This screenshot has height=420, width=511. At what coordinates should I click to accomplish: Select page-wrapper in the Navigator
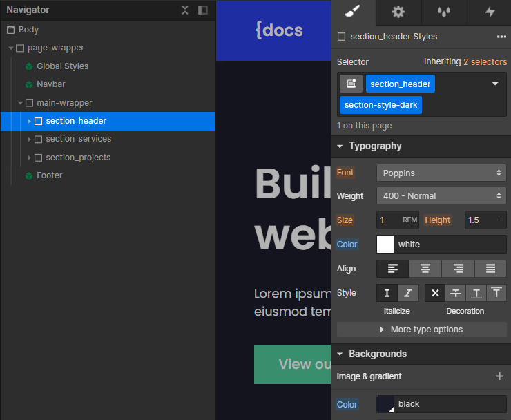tap(56, 48)
